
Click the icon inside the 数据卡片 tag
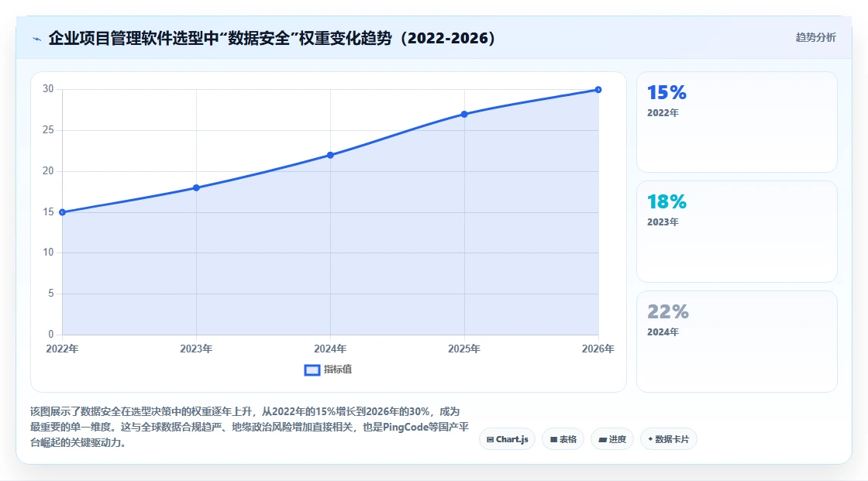[650, 439]
